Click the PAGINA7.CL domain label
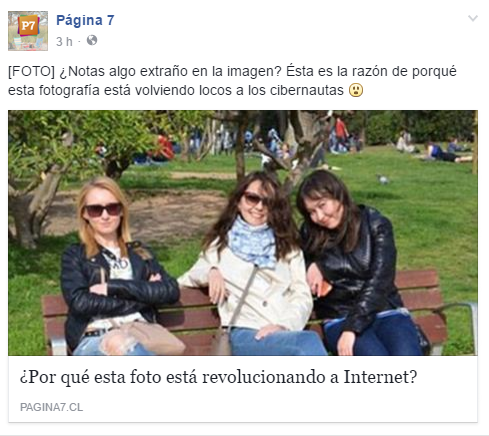The height and width of the screenshot is (436, 489). click(x=51, y=407)
